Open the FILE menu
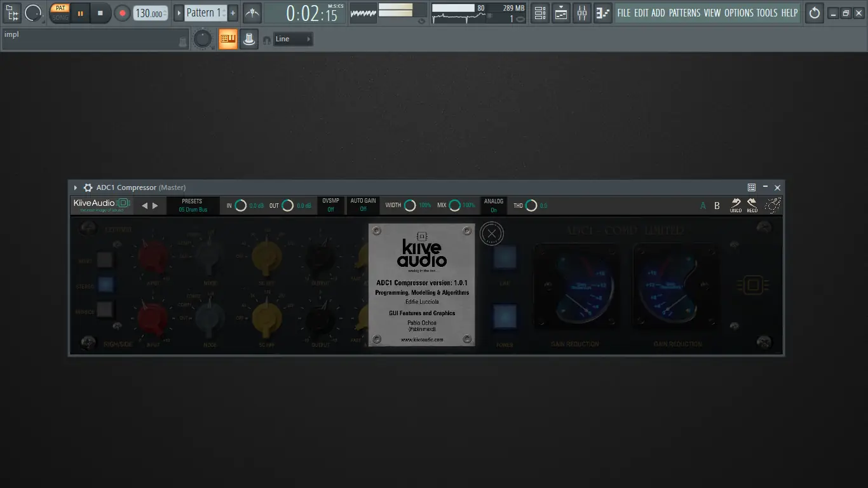The height and width of the screenshot is (488, 868). [x=624, y=13]
